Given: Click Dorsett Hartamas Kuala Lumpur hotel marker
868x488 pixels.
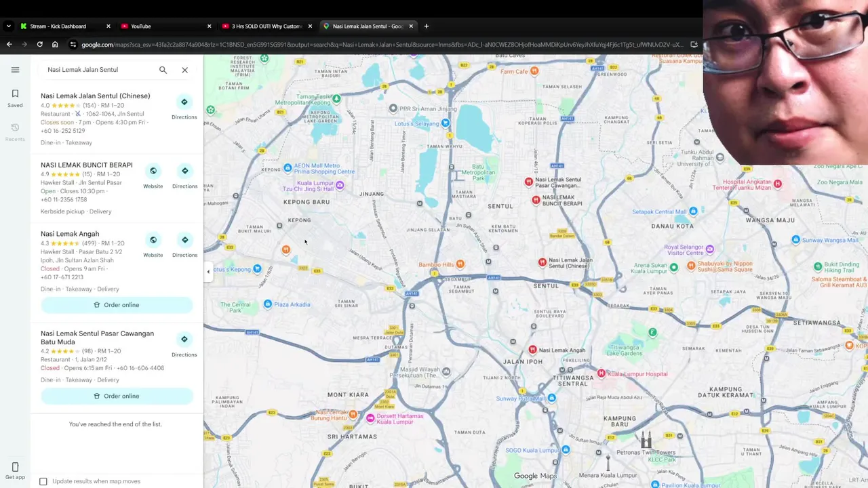Looking at the screenshot, I should click(x=370, y=419).
